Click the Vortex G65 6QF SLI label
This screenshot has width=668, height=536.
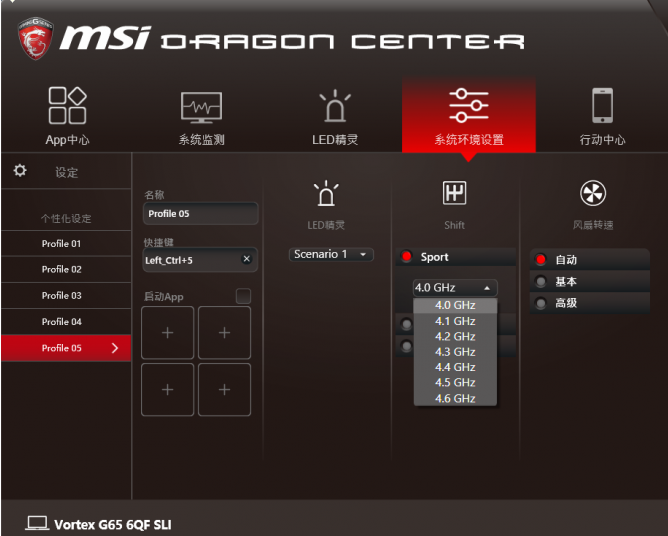(113, 524)
